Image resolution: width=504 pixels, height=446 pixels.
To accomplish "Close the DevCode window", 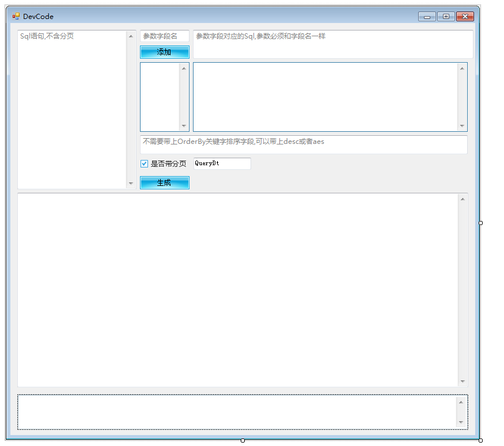I will pos(465,16).
